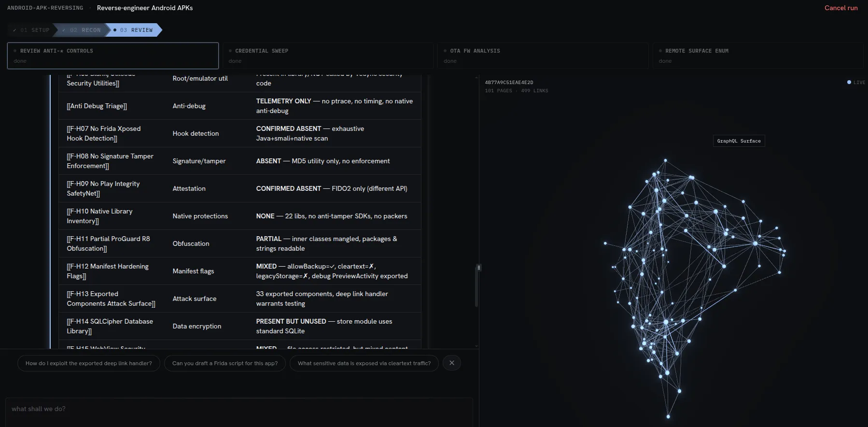This screenshot has width=868, height=427.
Task: Open F-H11 Partial ProGuard R8 Obfuscation entry
Action: pyautogui.click(x=108, y=243)
